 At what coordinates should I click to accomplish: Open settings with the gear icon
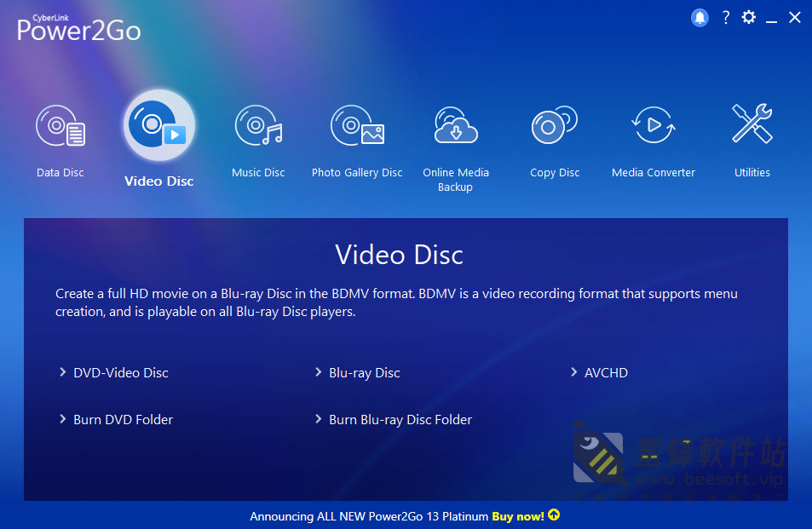pos(749,18)
